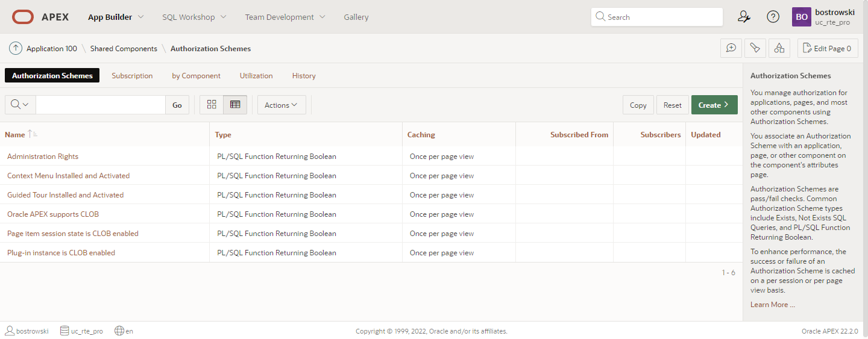Switch to the Subscription tab
The image size is (868, 339).
(x=132, y=76)
